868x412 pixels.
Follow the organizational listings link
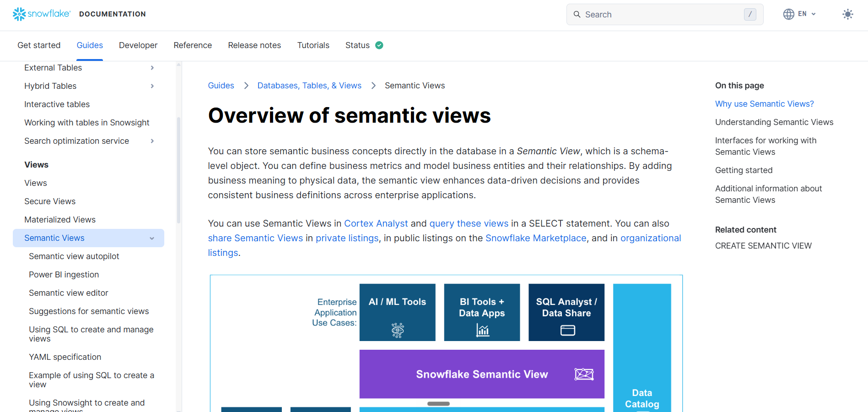(651, 238)
